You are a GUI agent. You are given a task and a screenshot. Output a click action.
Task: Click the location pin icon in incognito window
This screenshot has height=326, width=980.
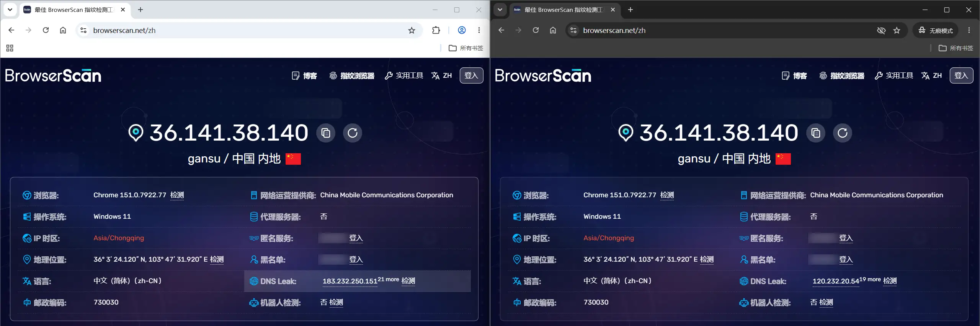[626, 133]
